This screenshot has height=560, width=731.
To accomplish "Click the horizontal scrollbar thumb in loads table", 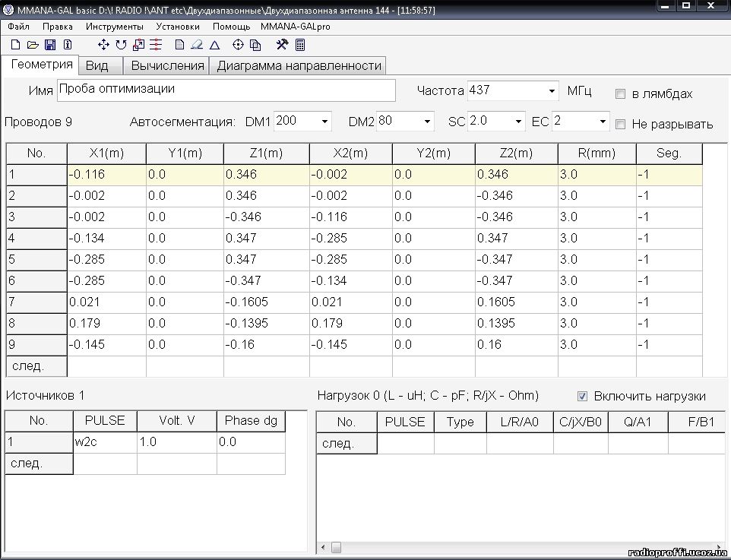I will click(336, 547).
